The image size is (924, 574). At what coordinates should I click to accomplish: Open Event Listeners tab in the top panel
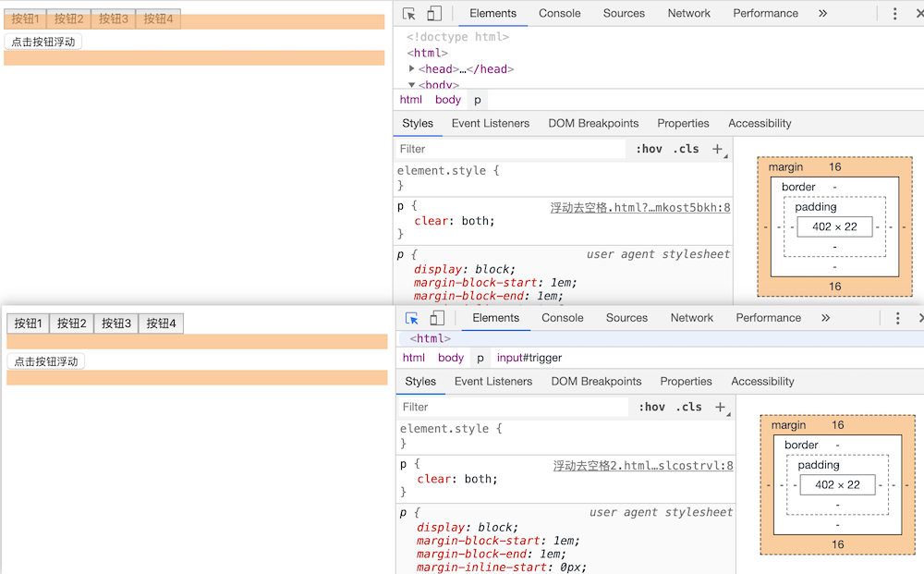[491, 124]
